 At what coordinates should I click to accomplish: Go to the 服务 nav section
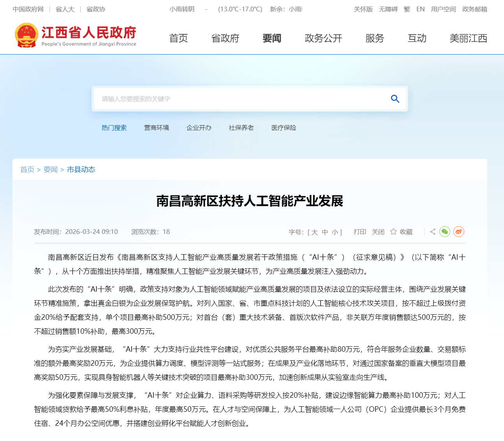click(375, 38)
